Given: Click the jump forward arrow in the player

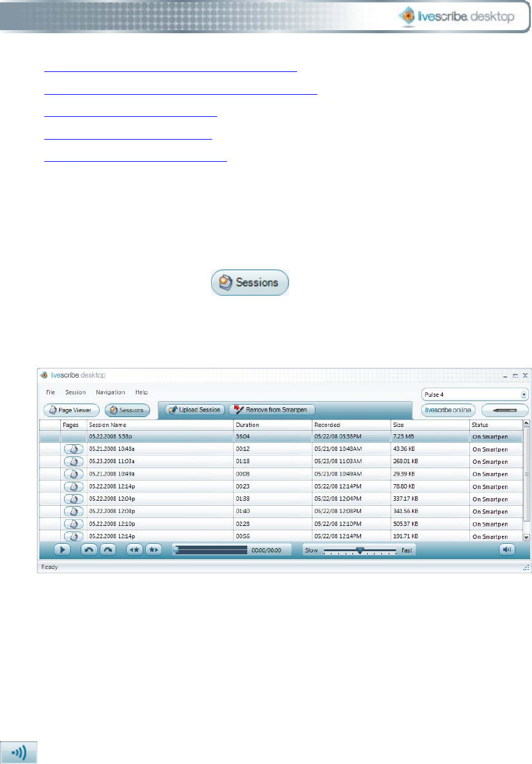Looking at the screenshot, I should (x=107, y=550).
